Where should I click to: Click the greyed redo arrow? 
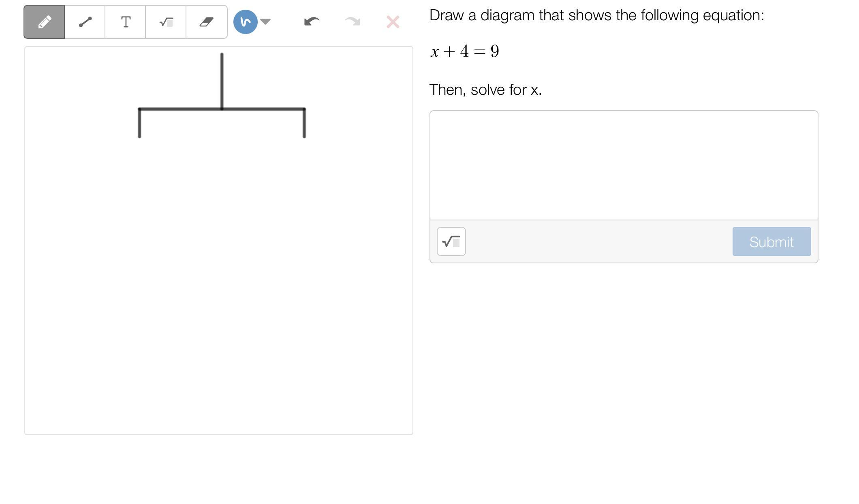click(352, 21)
